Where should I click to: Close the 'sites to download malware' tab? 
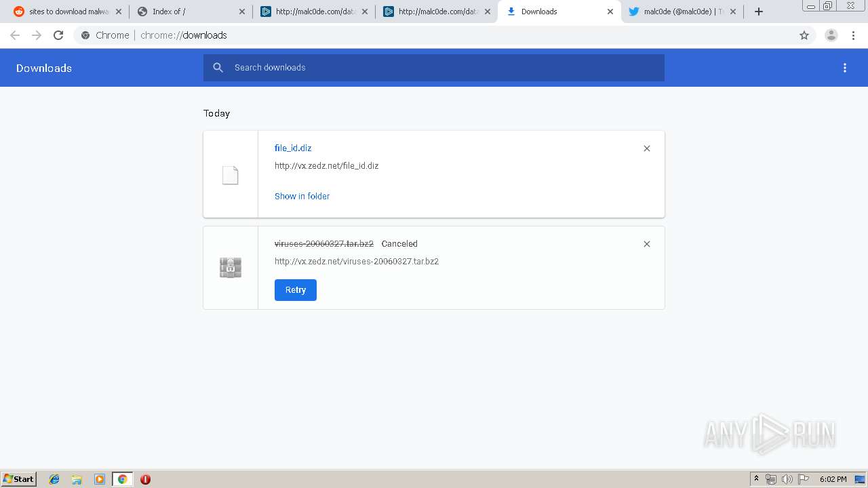point(119,12)
